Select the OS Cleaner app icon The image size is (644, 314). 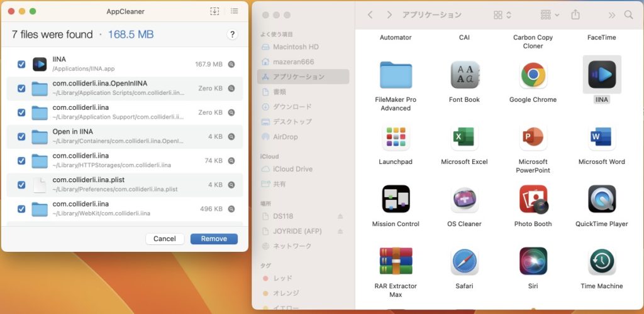click(465, 199)
